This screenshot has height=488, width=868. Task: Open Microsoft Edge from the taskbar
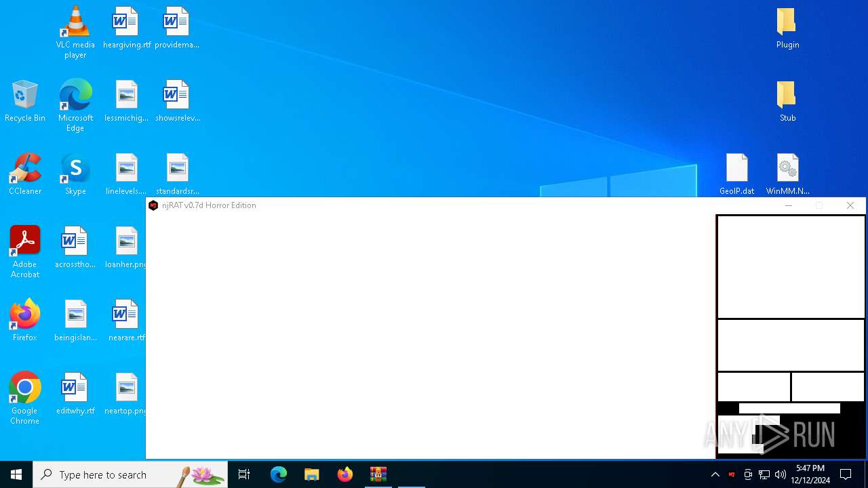(279, 474)
